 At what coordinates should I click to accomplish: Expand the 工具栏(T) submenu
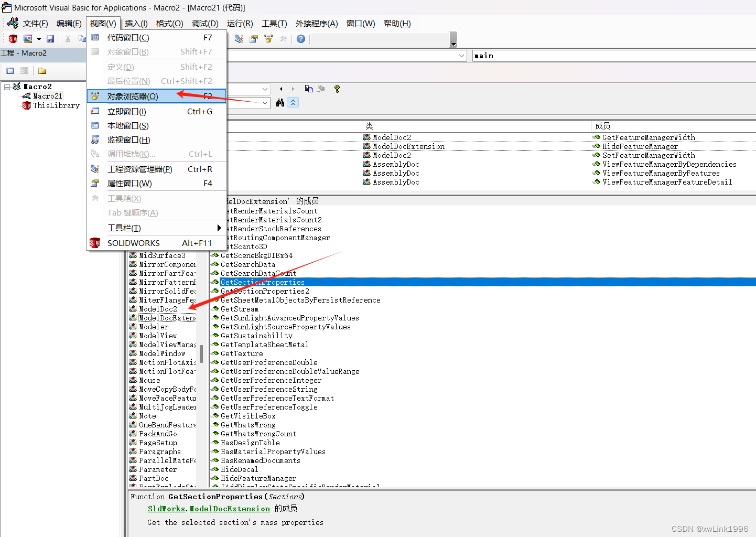[156, 228]
